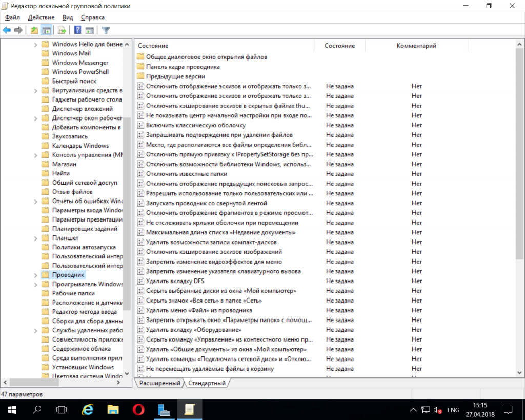Toggle the Show/Hide console tree icon
Image resolution: width=525 pixels, height=420 pixels.
(x=47, y=30)
